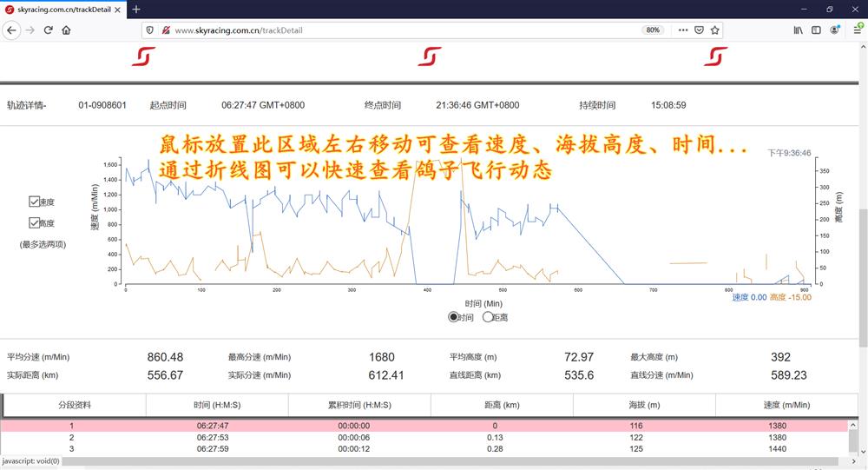Click the 80% zoom level indicator

coord(653,30)
